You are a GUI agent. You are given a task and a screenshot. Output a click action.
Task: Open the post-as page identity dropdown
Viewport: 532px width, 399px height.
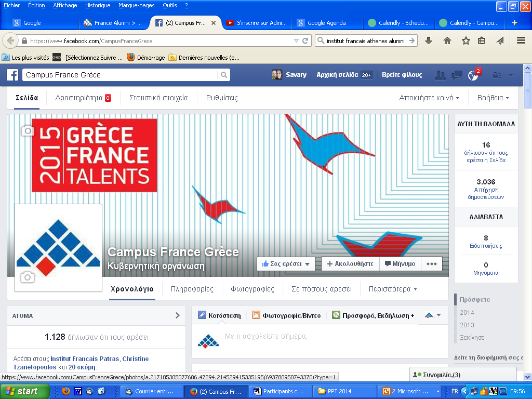pyautogui.click(x=433, y=315)
